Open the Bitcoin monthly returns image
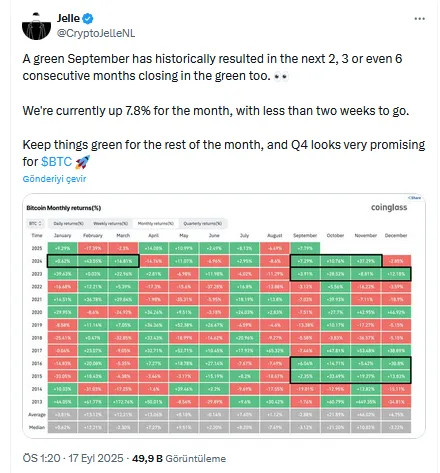The image size is (440, 473). (x=224, y=315)
